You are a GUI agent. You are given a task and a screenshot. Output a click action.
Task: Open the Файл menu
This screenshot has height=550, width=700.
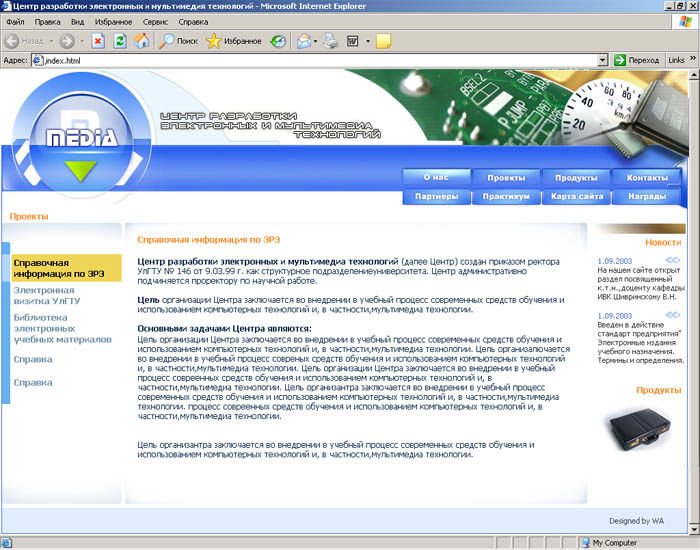click(15, 22)
